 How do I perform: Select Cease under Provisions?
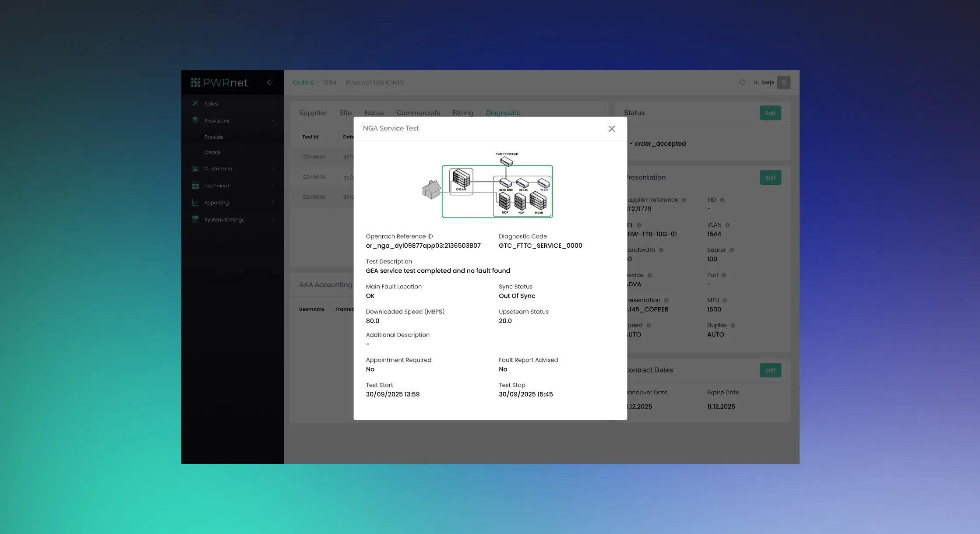pyautogui.click(x=212, y=152)
